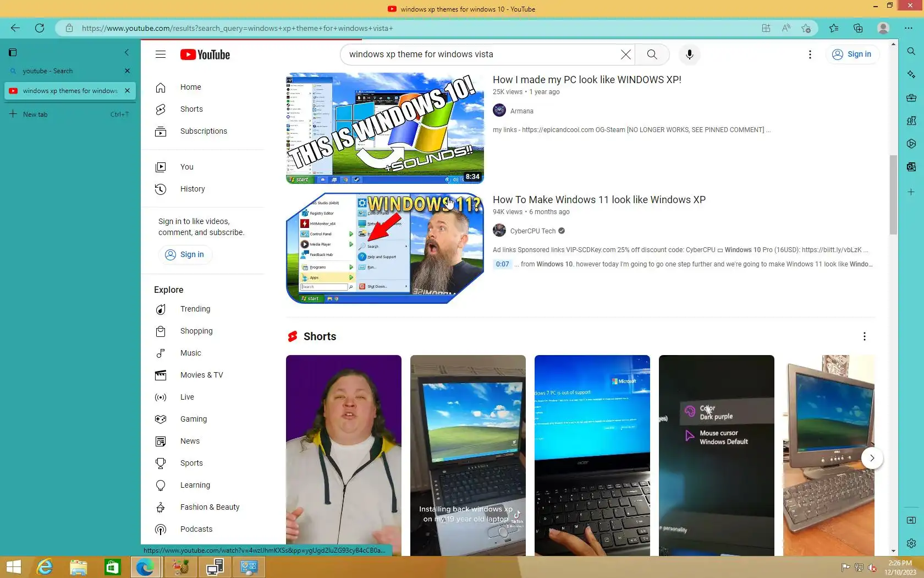Play the 'THIS IS WINDOWS 10' thumbnail video

coord(385,128)
